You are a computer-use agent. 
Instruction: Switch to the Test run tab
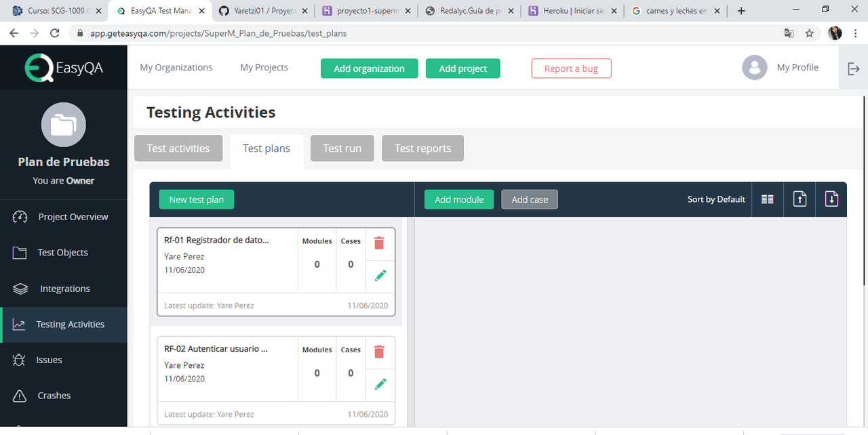click(342, 148)
